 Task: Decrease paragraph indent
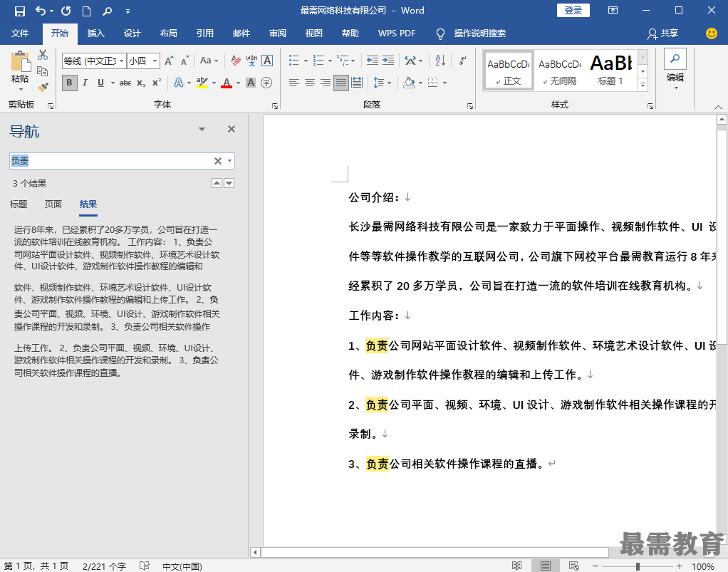[373, 61]
